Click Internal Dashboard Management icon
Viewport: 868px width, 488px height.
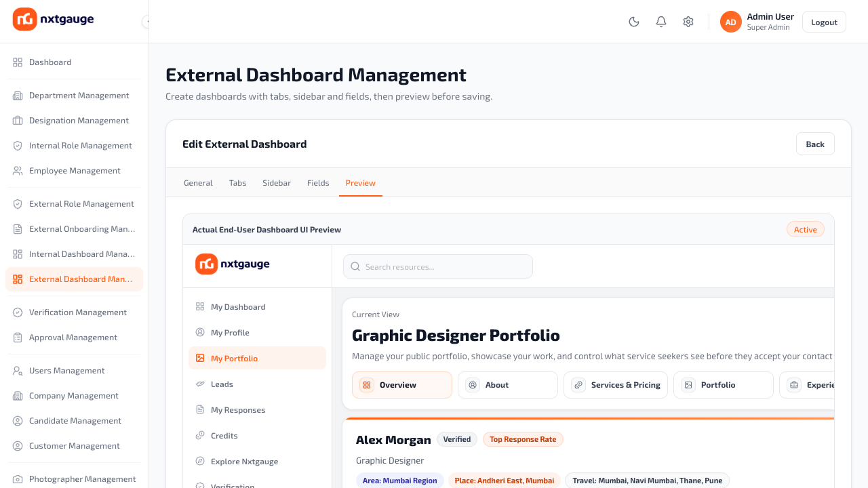[18, 254]
